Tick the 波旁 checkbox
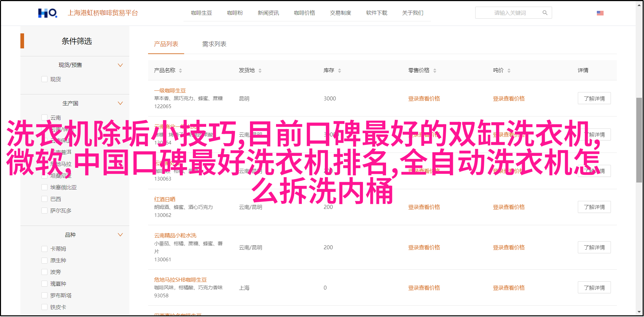The image size is (644, 317). pos(44,272)
